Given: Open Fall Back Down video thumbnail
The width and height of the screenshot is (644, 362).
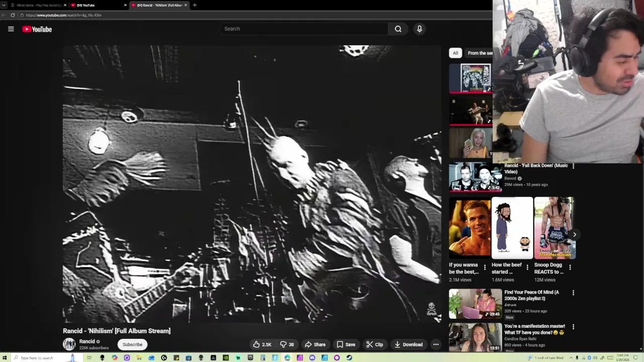Looking at the screenshot, I should point(475,177).
